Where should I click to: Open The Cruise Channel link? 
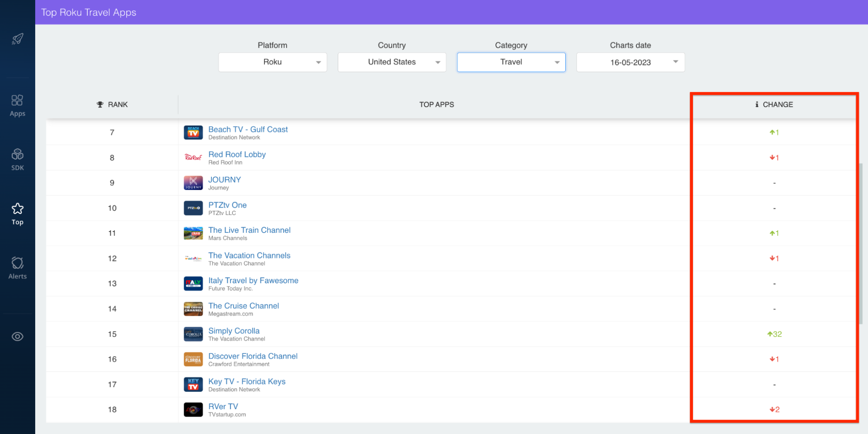coord(244,306)
